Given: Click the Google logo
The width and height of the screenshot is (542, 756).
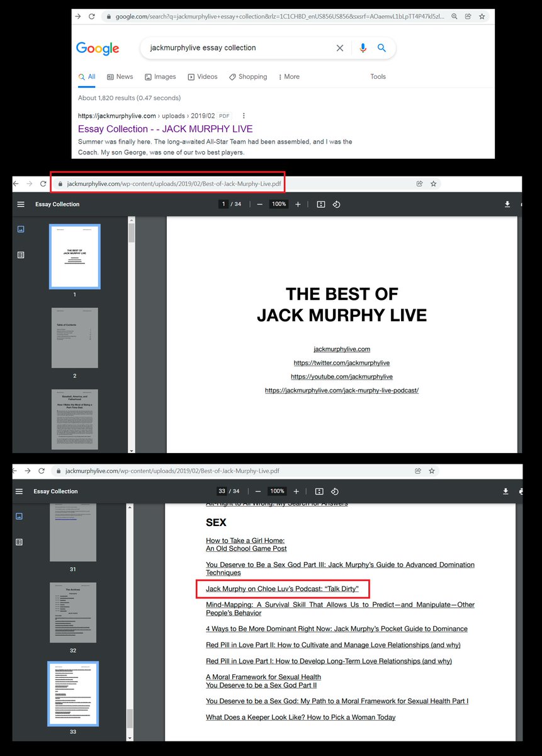Looking at the screenshot, I should pyautogui.click(x=98, y=49).
